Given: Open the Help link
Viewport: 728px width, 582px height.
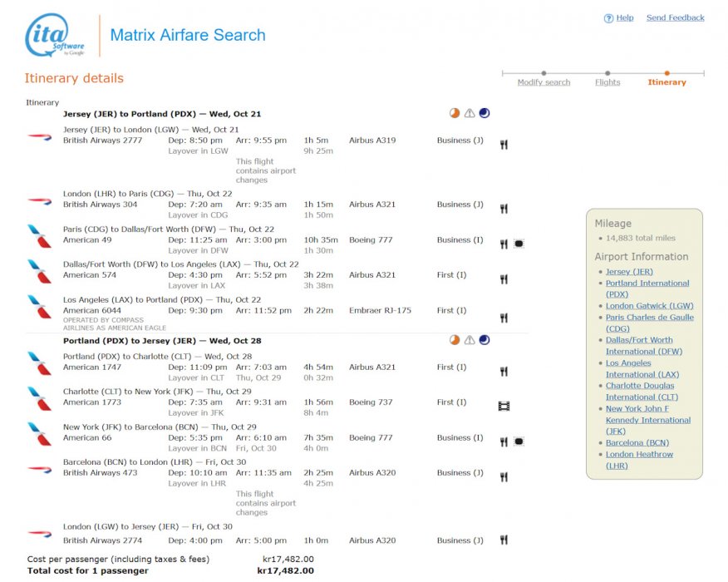Looking at the screenshot, I should (x=625, y=17).
